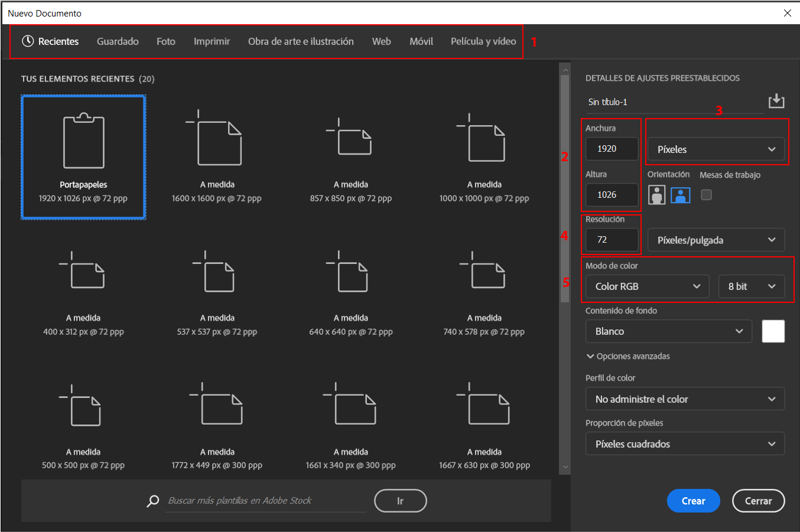Image resolution: width=800 pixels, height=532 pixels.
Task: Enable the Mesas de trabajo checkbox
Action: click(706, 195)
